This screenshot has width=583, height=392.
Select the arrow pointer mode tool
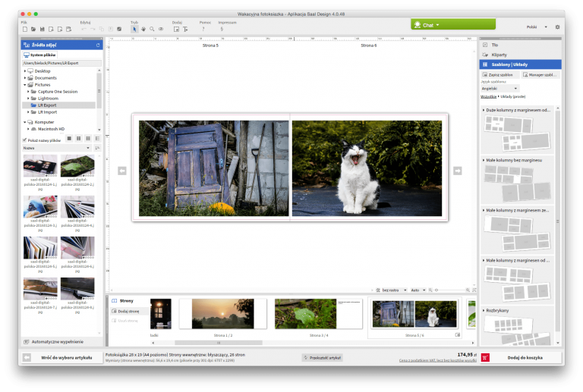point(134,29)
